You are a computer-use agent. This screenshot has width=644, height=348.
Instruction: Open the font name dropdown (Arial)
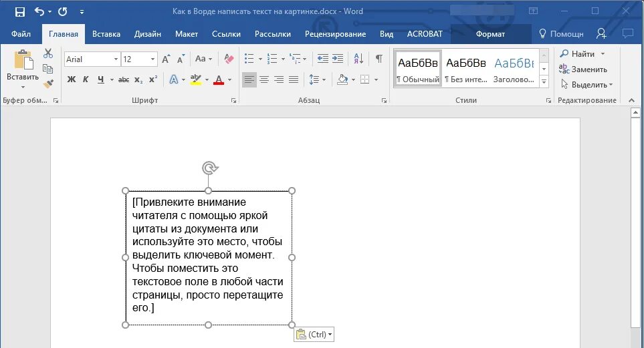coord(116,59)
